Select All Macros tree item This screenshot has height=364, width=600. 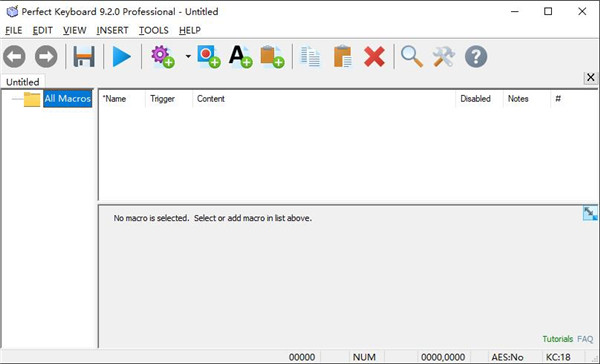(68, 99)
